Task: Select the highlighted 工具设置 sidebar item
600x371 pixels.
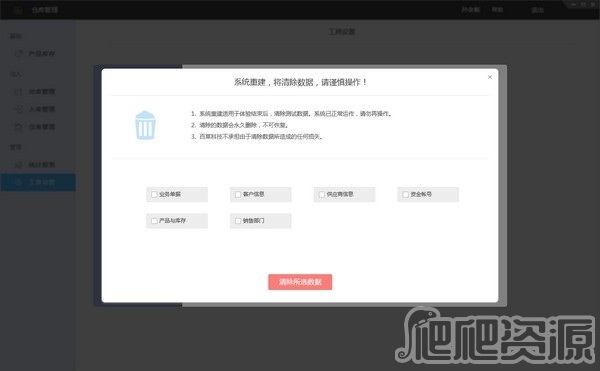Action: 38,182
